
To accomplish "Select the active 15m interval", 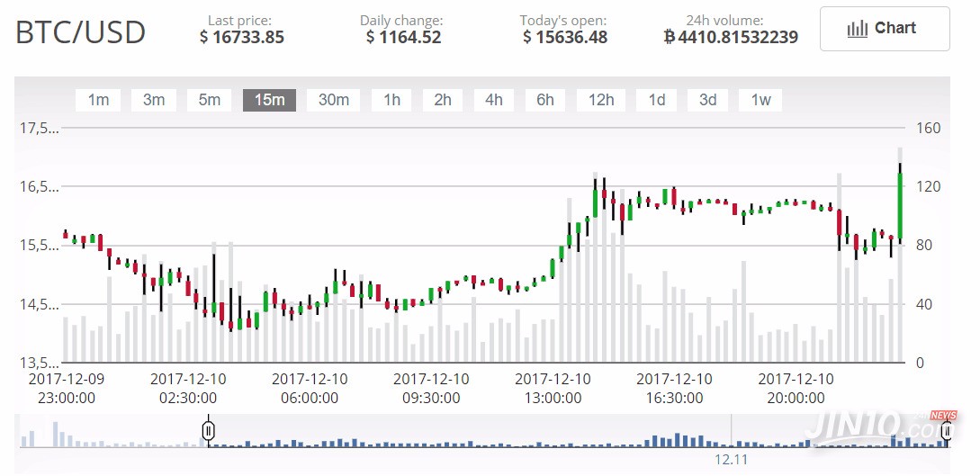I will pos(269,100).
